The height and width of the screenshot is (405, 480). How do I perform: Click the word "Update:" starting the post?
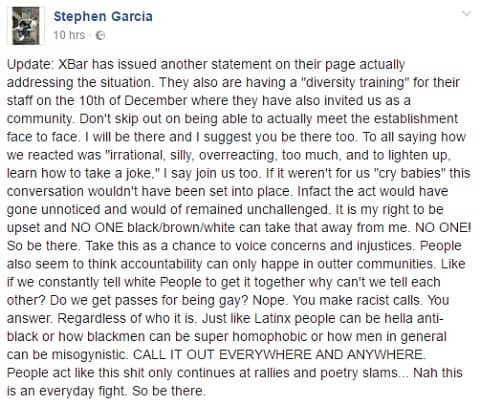click(x=29, y=64)
